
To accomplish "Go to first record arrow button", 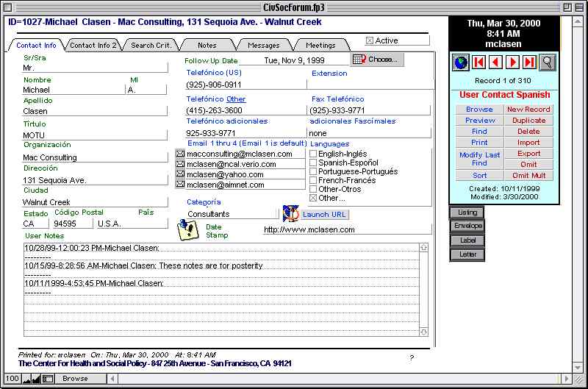I will coord(478,63).
